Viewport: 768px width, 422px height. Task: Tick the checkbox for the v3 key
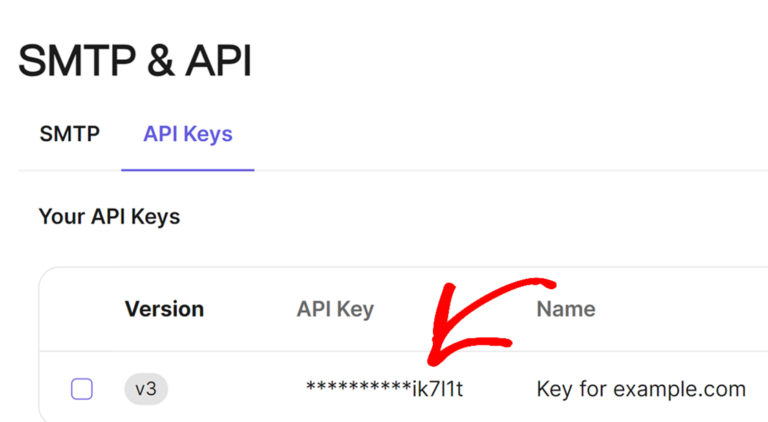coord(82,389)
